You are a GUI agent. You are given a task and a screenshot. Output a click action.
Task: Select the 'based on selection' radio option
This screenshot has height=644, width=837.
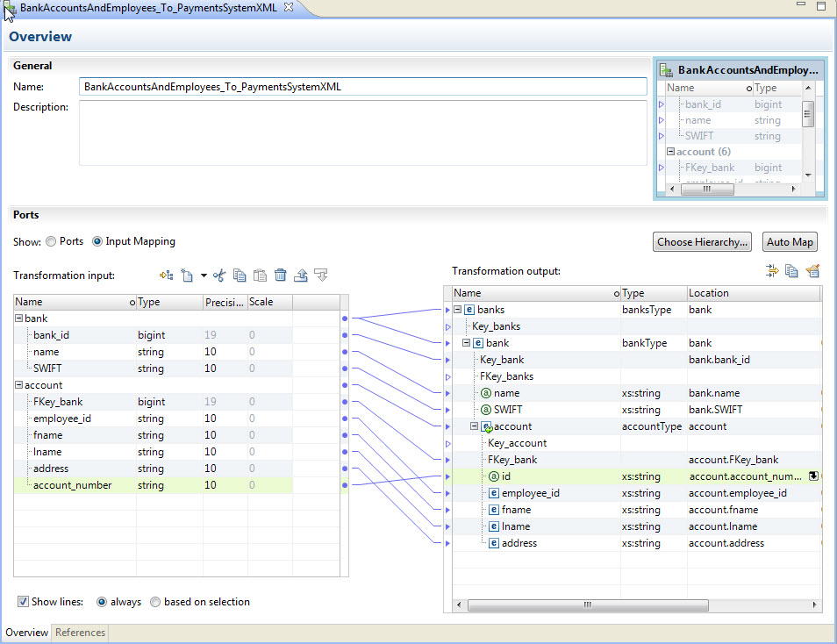(x=155, y=602)
